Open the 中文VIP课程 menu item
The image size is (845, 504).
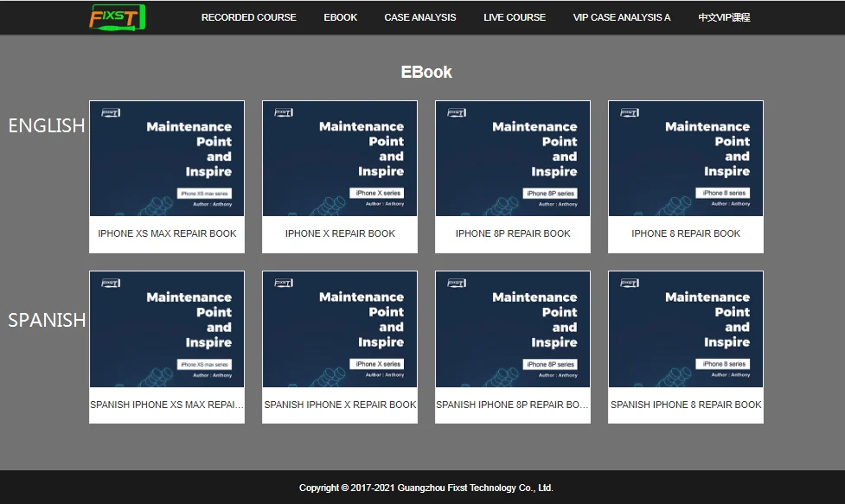[724, 17]
